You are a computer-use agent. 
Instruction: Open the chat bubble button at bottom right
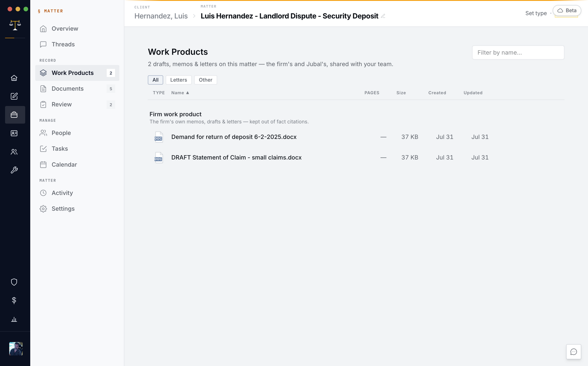pos(574,352)
